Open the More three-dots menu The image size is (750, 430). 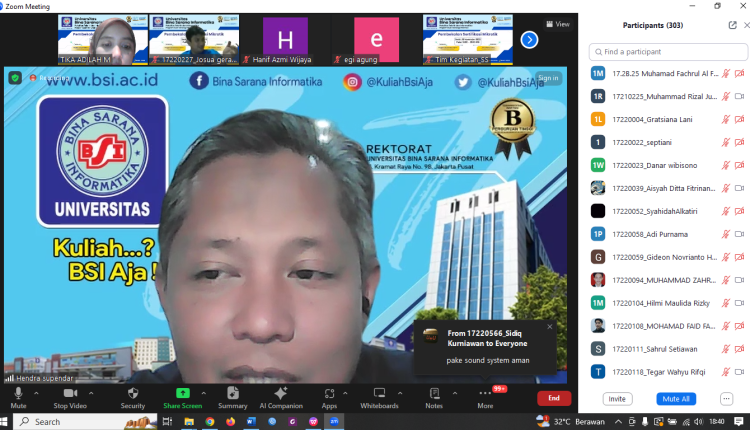click(x=485, y=393)
